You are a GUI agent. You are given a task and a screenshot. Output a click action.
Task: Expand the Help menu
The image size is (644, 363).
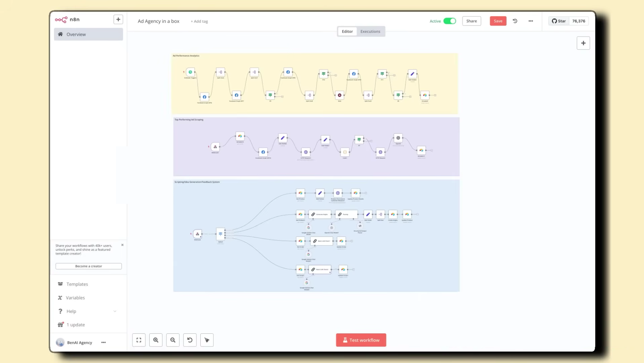[x=87, y=311]
